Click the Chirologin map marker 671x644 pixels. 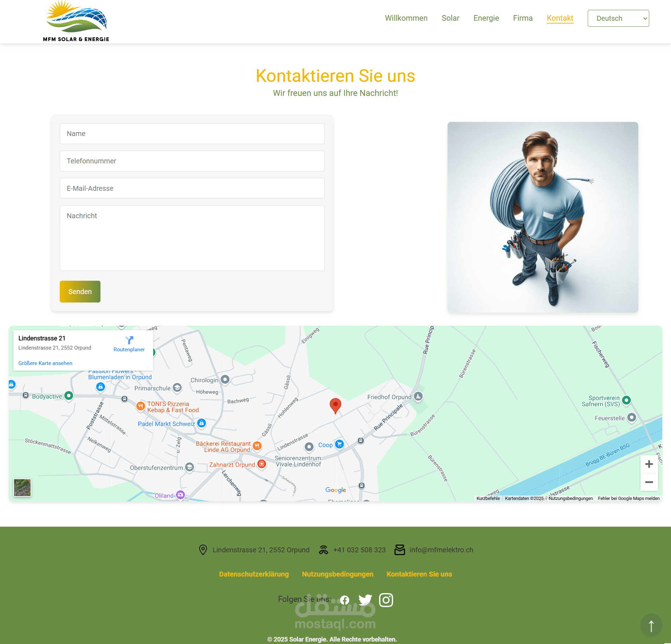tap(225, 379)
